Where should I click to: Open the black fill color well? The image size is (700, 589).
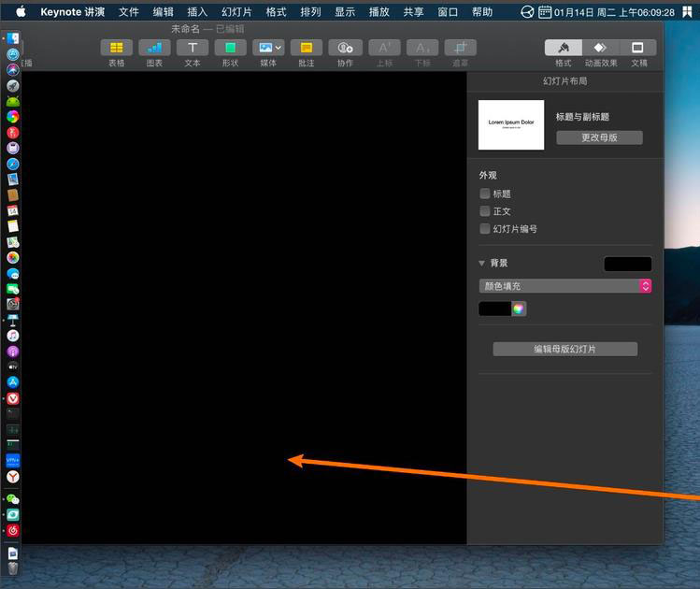click(494, 309)
